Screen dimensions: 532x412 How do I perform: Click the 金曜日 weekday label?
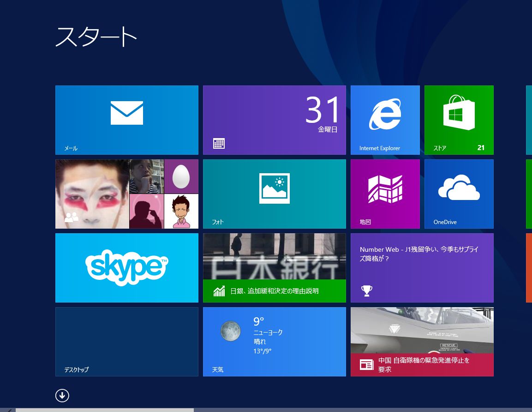[328, 129]
